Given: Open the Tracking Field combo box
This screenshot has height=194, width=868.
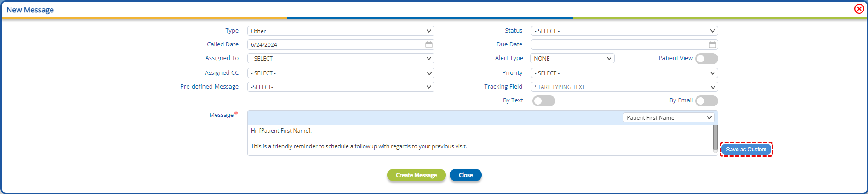Looking at the screenshot, I should point(624,87).
